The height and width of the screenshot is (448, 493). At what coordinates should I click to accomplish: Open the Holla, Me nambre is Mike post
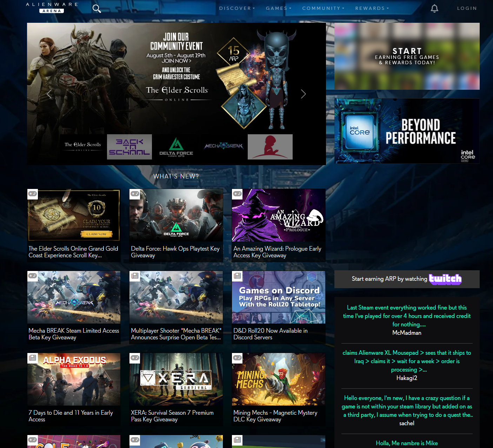pyautogui.click(x=407, y=443)
